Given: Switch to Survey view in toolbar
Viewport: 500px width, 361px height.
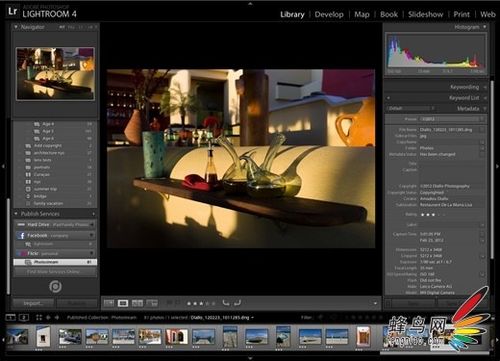Looking at the screenshot, I should point(152,303).
